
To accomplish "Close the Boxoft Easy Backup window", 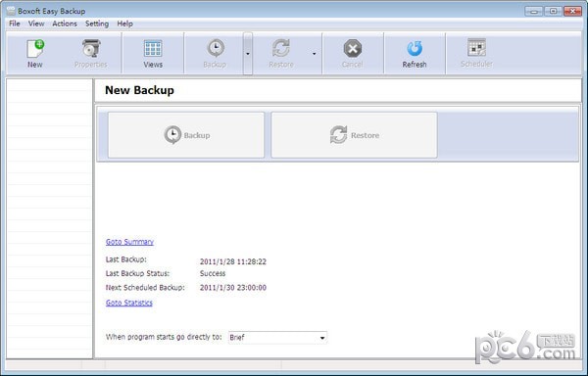I will pos(572,11).
